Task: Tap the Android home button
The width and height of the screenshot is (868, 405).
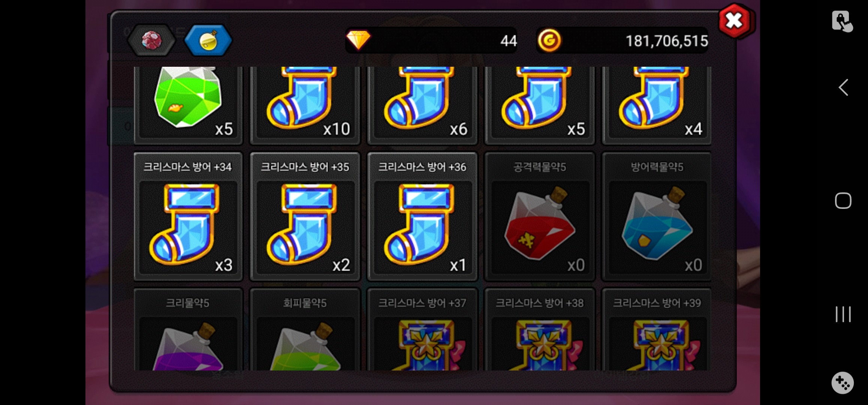Action: pyautogui.click(x=843, y=201)
